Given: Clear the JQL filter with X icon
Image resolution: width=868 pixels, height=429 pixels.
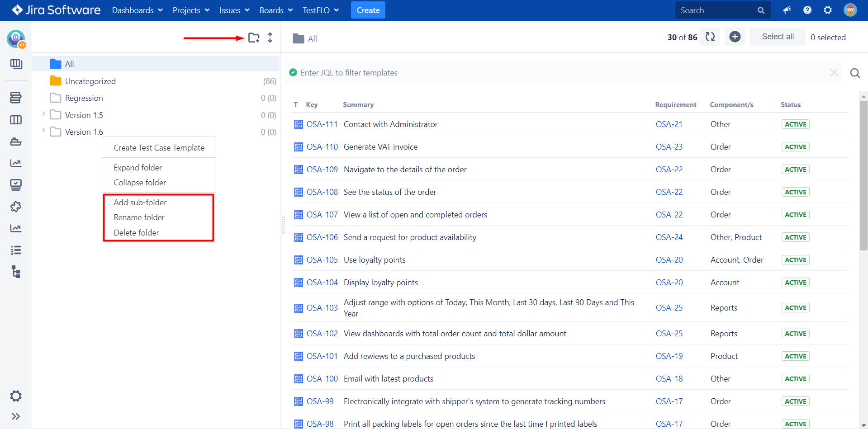Looking at the screenshot, I should tap(834, 72).
